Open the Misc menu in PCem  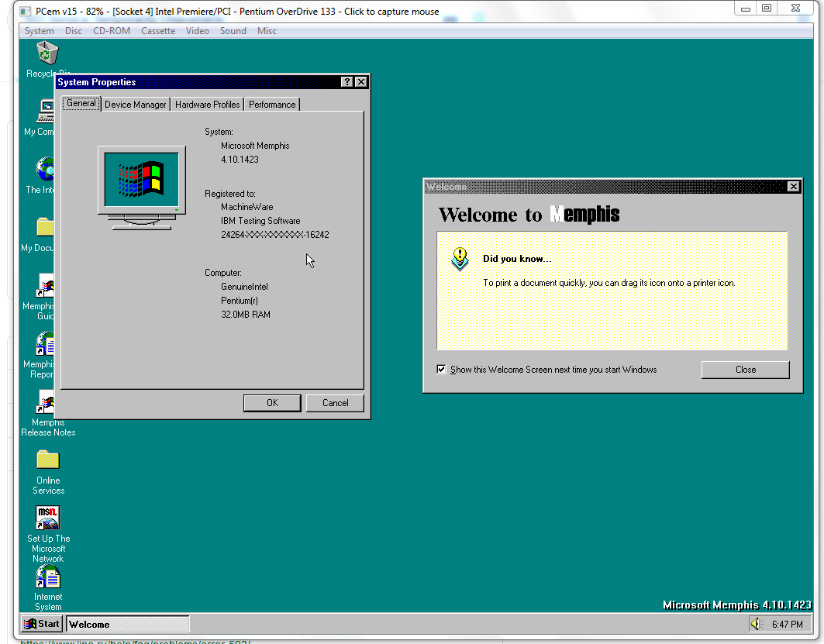coord(267,31)
